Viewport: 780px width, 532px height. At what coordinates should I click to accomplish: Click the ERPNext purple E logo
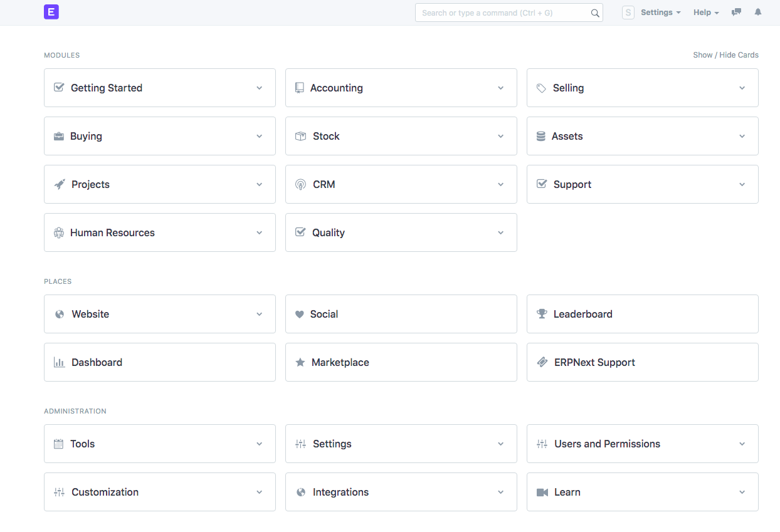(x=51, y=12)
